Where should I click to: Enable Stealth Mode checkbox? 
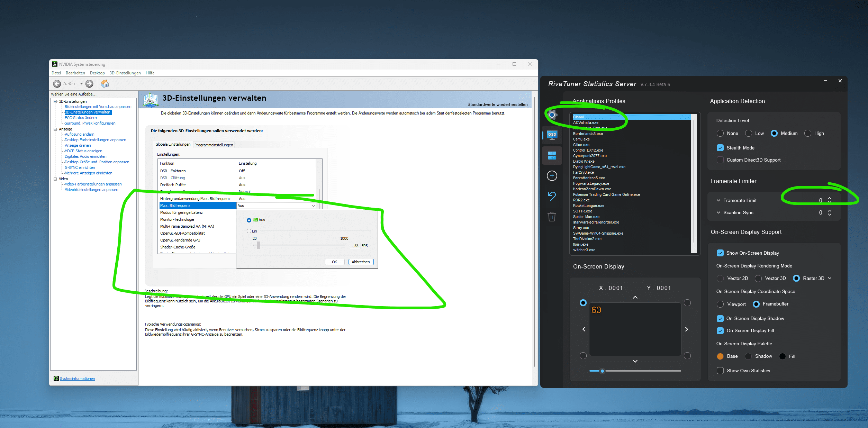pyautogui.click(x=720, y=148)
